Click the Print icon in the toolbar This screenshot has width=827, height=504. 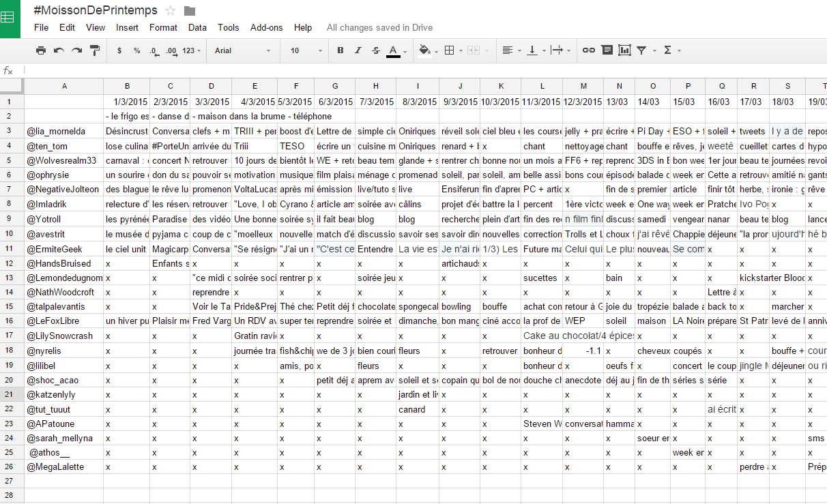coord(41,50)
